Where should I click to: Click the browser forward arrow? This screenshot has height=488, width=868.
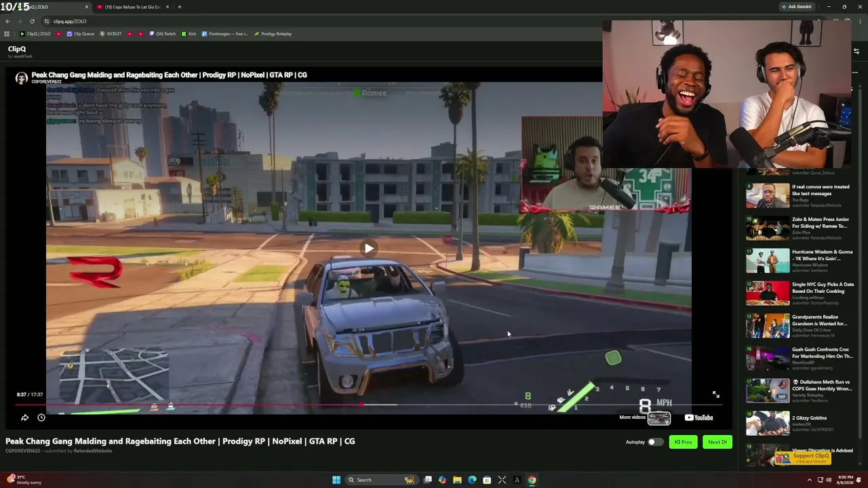tap(20, 21)
